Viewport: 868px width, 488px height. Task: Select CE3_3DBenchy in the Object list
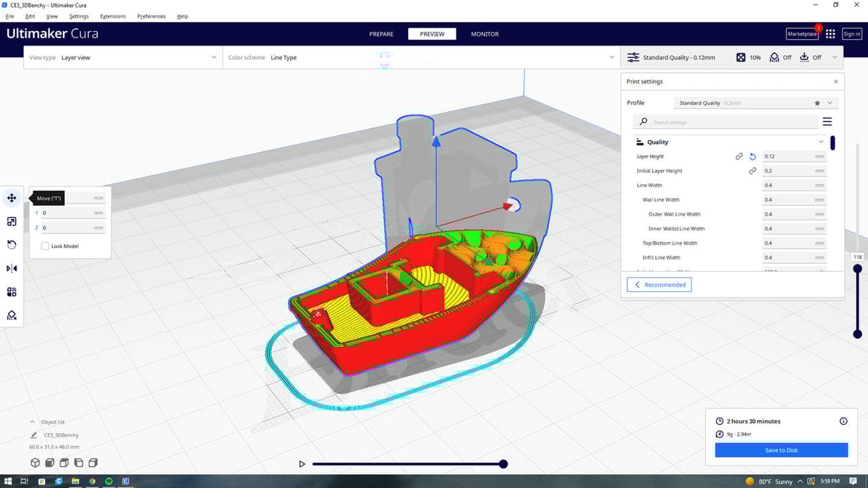pyautogui.click(x=61, y=435)
